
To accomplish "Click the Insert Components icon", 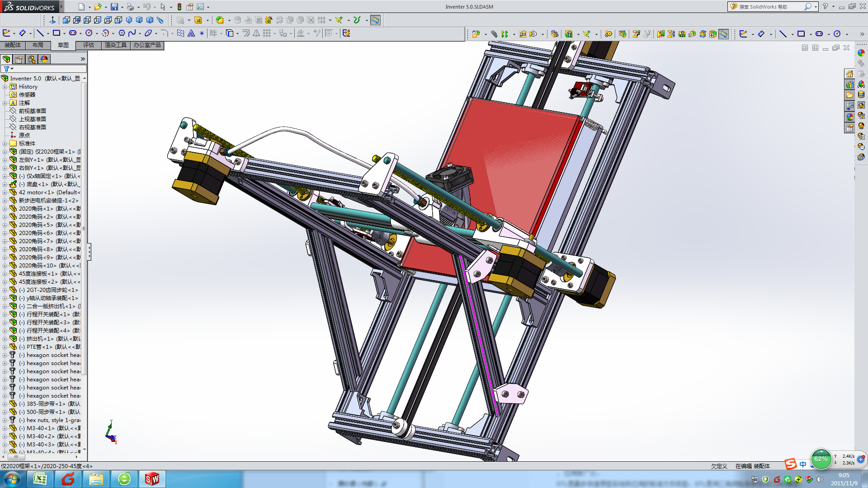I will point(476,34).
